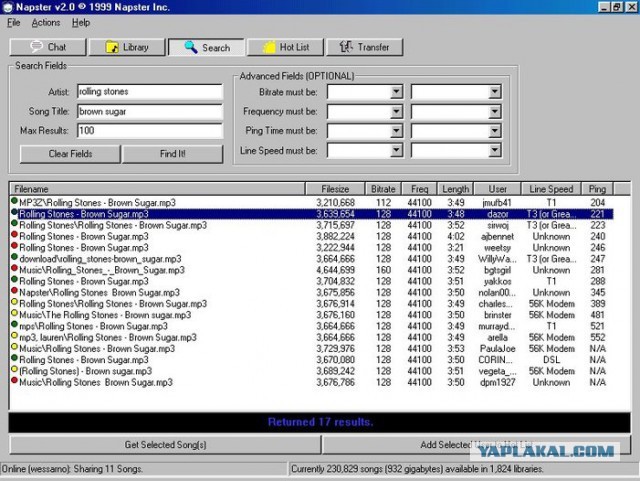Switch to the Hot List tab
Screen dimensions: 640x481
pyautogui.click(x=285, y=47)
